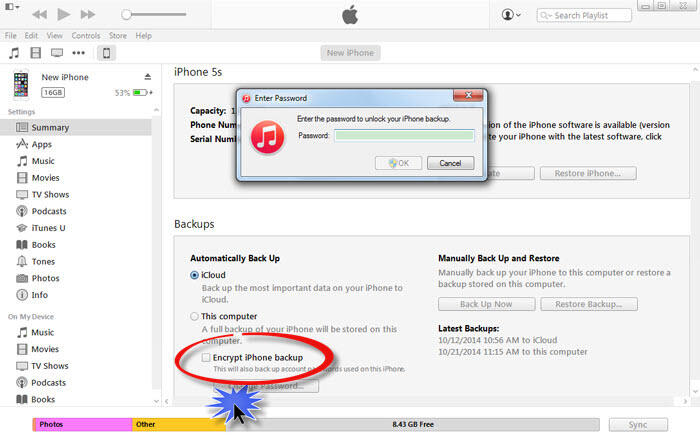Click the fast forward button

click(x=88, y=15)
